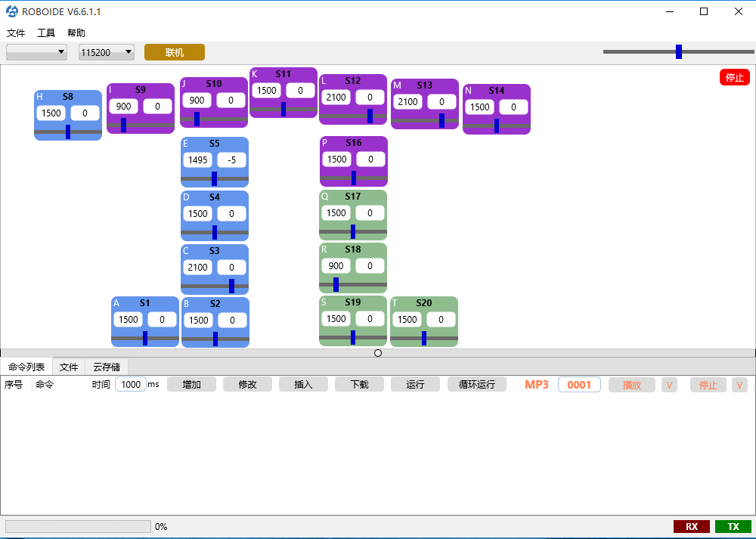Click the S8 servo position slider
Viewport: 756px width, 539px height.
click(x=68, y=132)
